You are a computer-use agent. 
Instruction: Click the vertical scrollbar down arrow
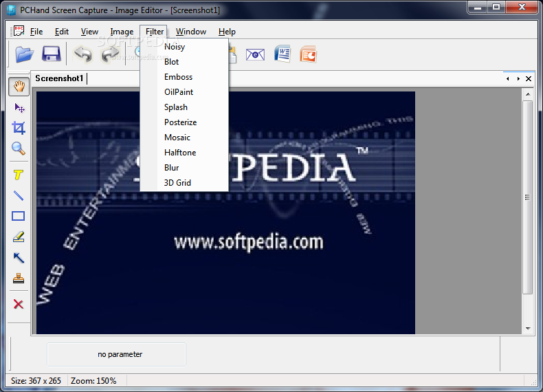[528, 328]
